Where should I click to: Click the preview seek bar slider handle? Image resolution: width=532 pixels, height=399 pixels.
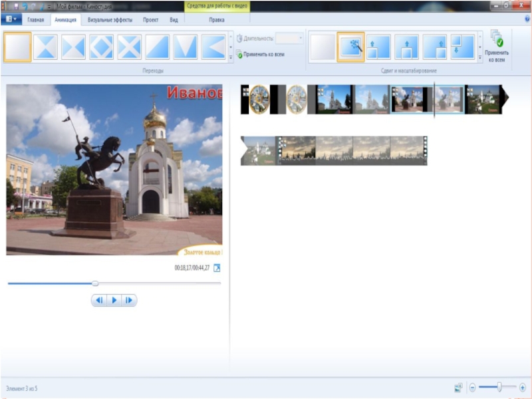point(95,283)
